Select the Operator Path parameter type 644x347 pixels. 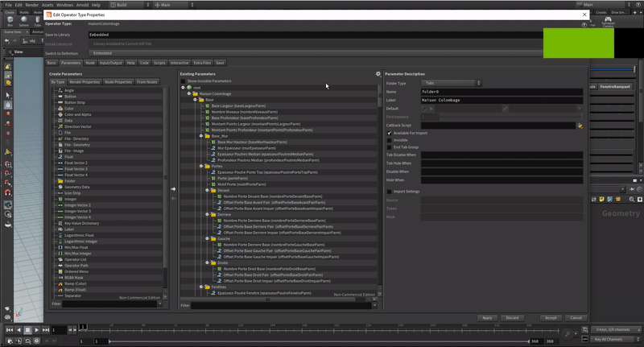click(76, 266)
